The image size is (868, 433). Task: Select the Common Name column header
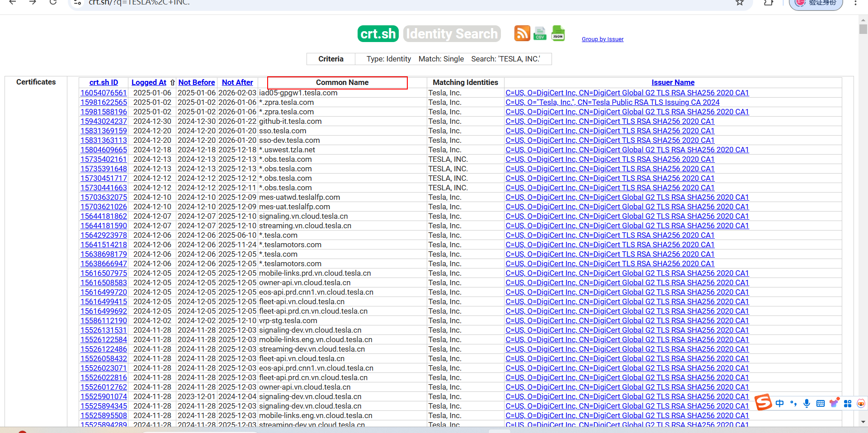click(342, 82)
